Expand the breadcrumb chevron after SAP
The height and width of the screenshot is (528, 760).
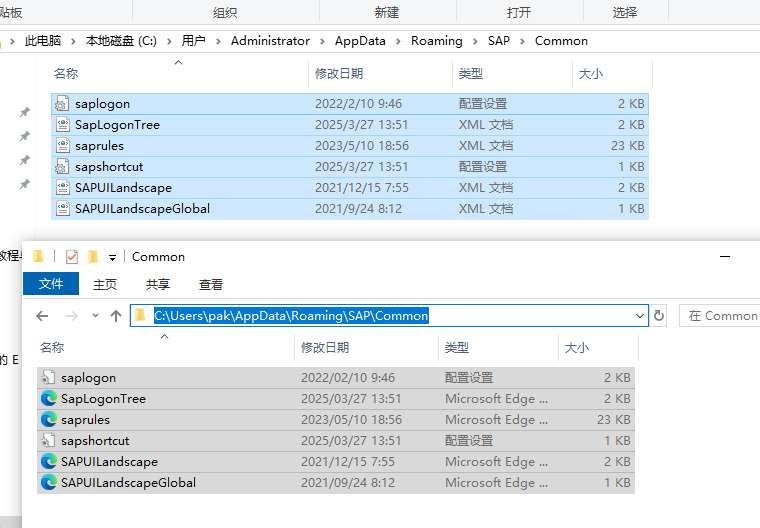click(x=522, y=41)
